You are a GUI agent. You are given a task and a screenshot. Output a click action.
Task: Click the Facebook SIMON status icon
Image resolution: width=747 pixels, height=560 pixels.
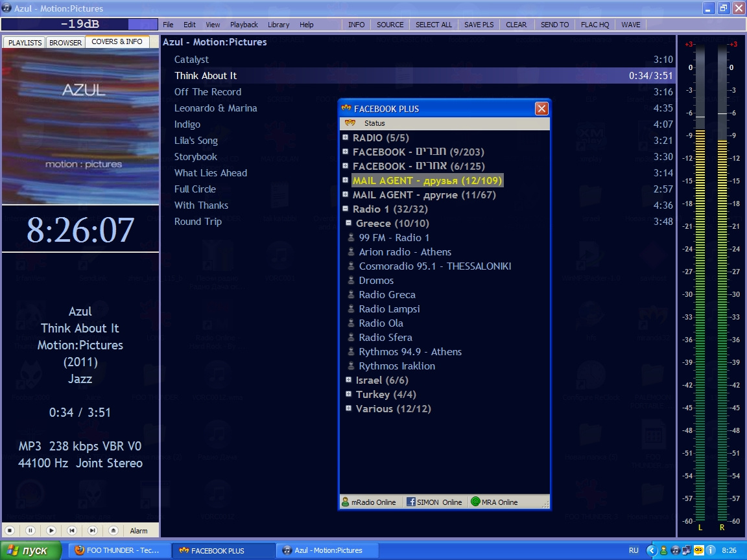(410, 502)
